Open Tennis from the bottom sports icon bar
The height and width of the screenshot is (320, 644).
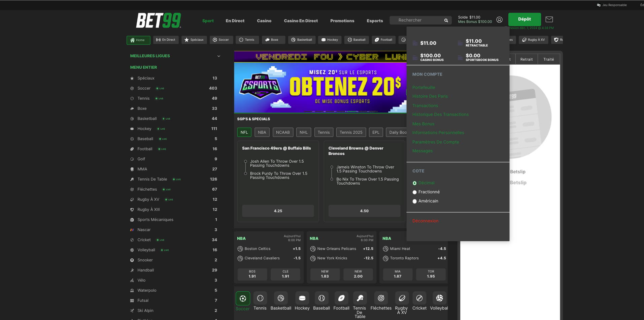260,298
